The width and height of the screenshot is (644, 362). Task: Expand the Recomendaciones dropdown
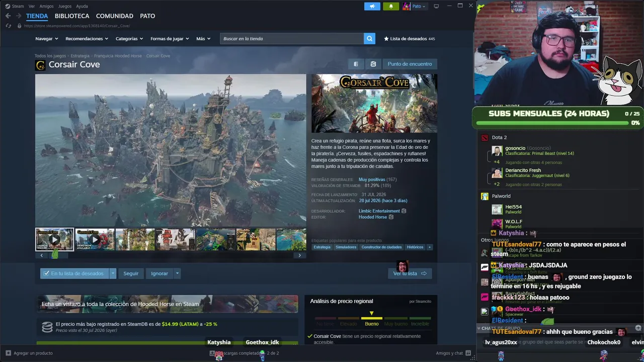tap(87, 39)
